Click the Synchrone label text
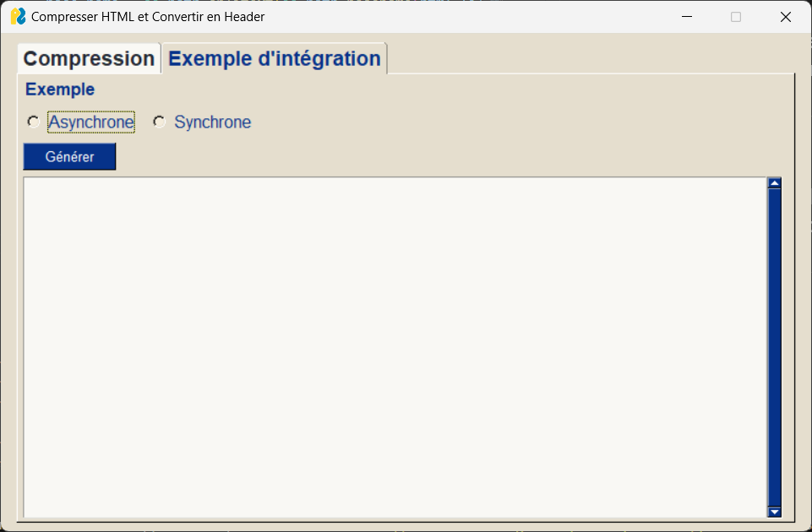 click(x=212, y=122)
